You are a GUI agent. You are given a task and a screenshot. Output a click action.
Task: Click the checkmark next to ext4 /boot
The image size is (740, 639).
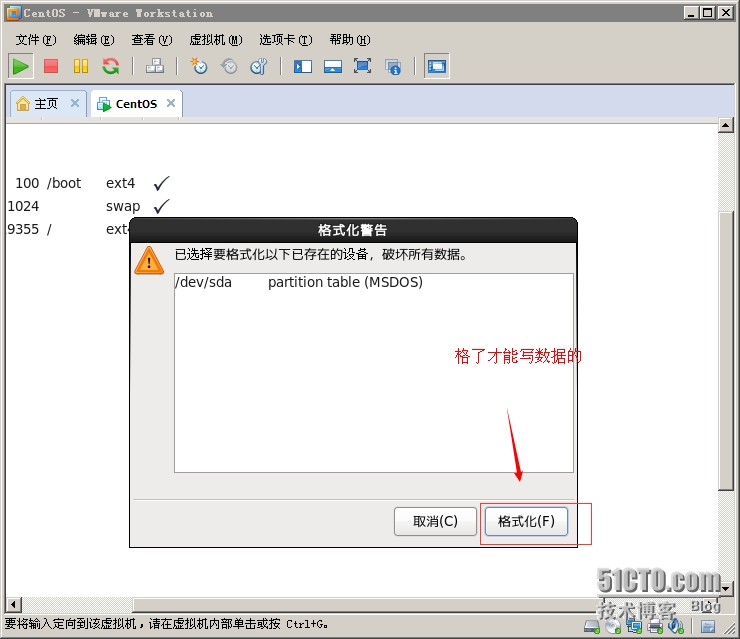[x=161, y=183]
